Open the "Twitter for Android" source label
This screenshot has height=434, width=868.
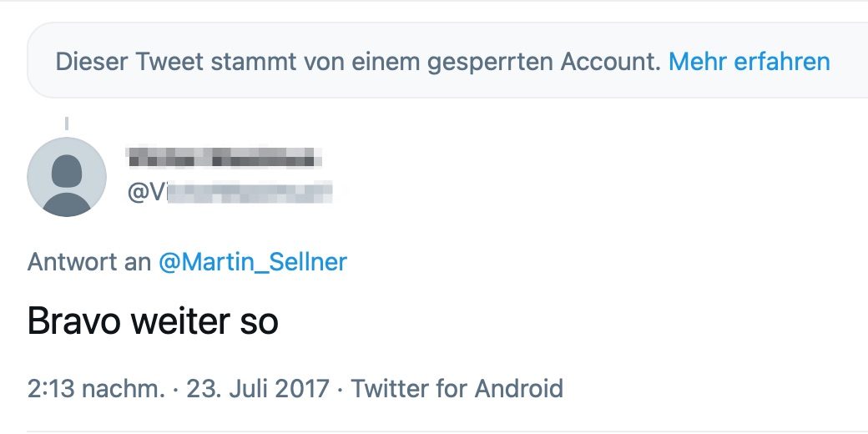tap(457, 388)
